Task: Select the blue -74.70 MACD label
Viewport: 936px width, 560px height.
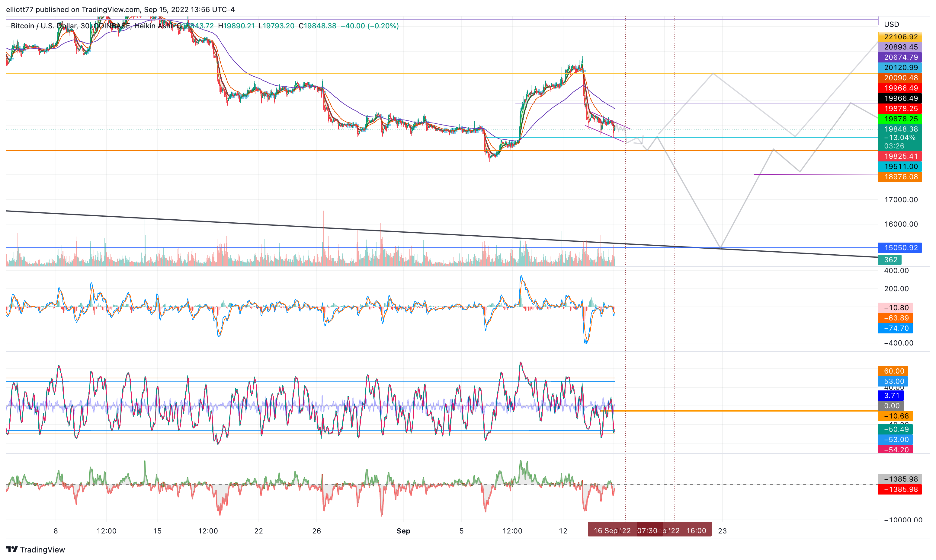Action: click(896, 328)
